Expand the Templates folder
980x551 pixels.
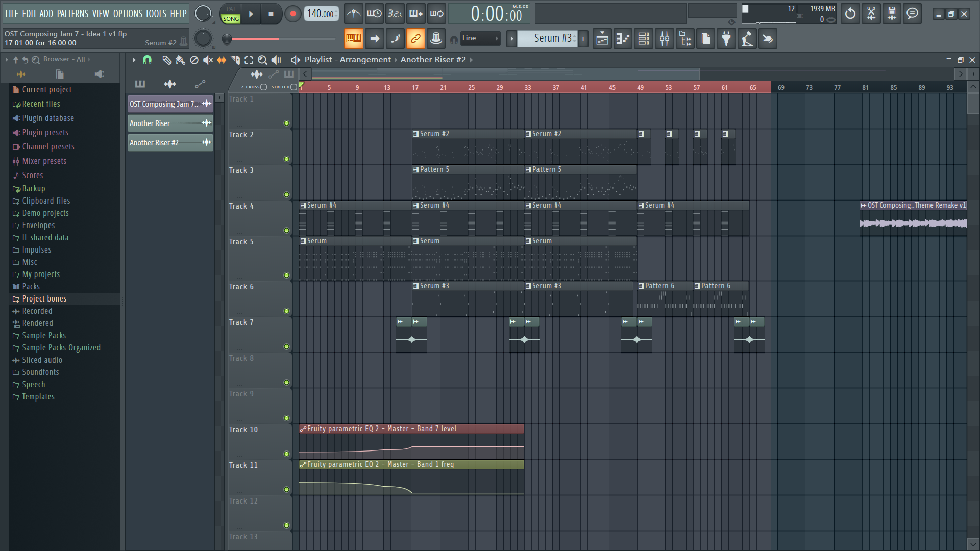38,396
